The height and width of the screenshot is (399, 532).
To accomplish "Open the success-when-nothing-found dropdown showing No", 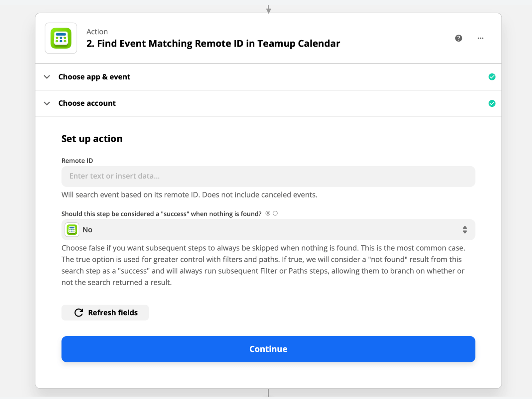I will [268, 230].
